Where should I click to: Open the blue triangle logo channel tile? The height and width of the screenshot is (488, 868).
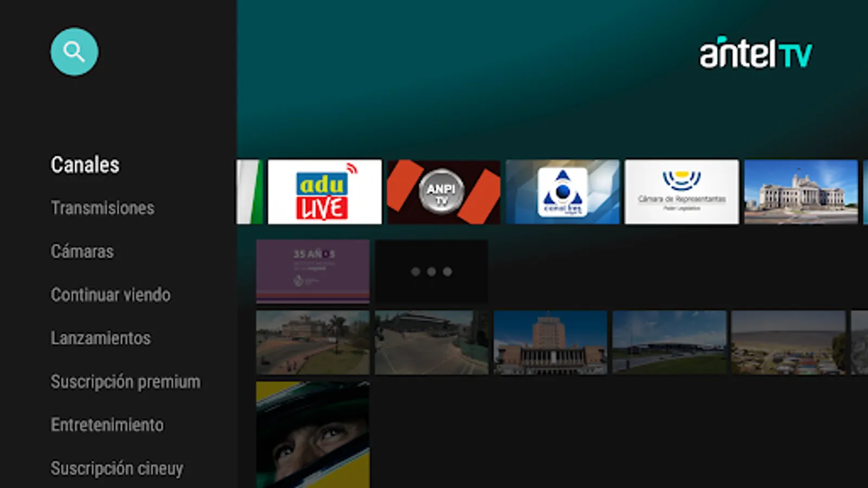[563, 191]
